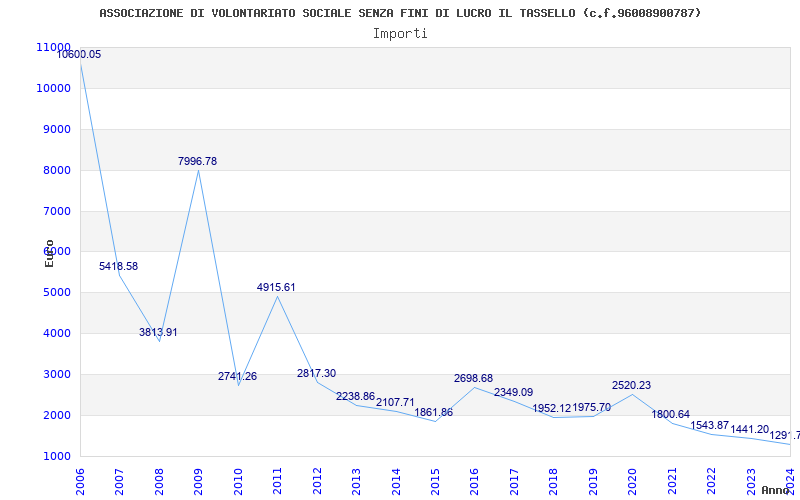The image size is (800, 500).
Task: Select the 9000 y-axis tick label
Action: tap(56, 130)
